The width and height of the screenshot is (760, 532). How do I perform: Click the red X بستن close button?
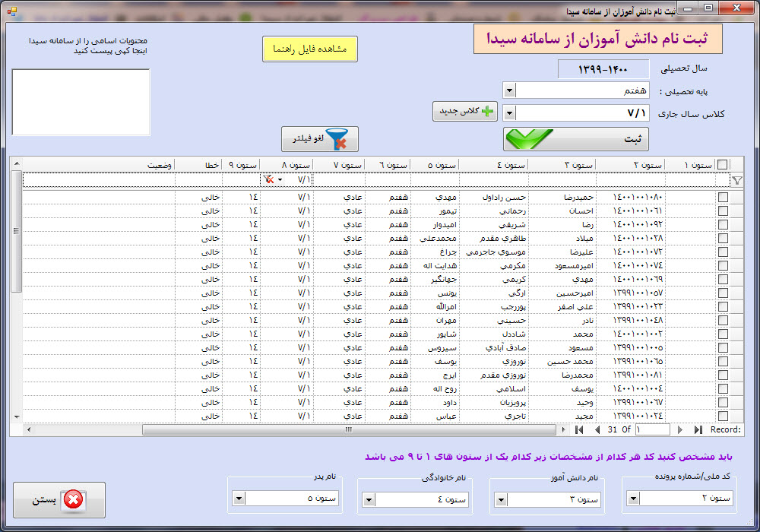pyautogui.click(x=59, y=500)
